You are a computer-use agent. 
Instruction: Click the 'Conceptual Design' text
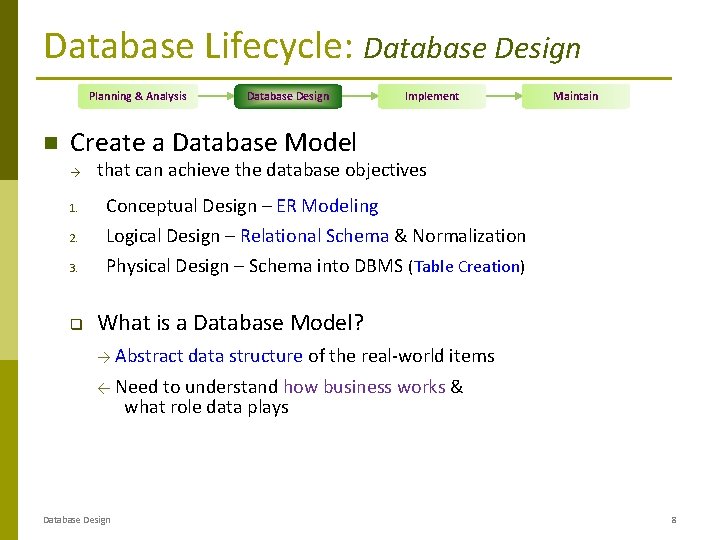(181, 206)
